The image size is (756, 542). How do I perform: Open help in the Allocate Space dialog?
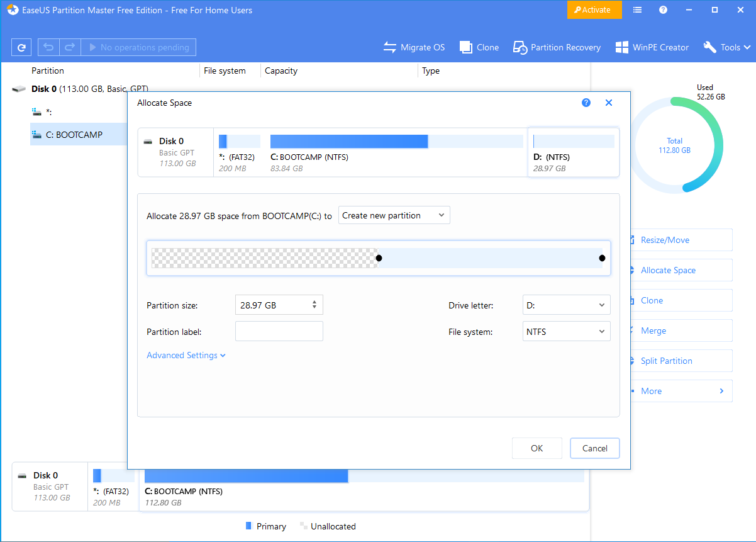(586, 103)
